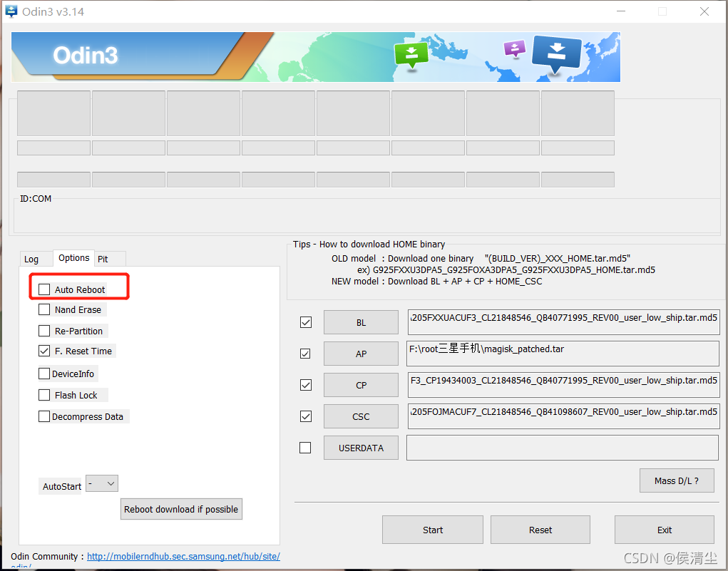
Task: Enable the DeviceInfo checkbox
Action: tap(44, 374)
